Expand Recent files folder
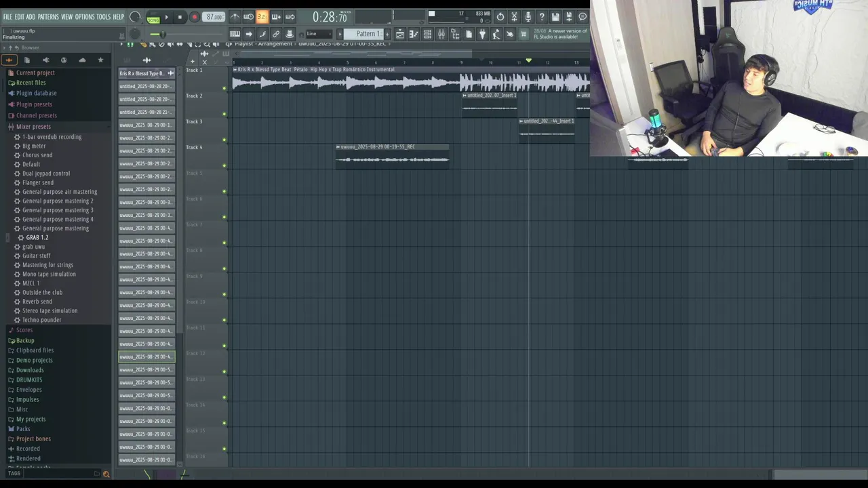The image size is (868, 488). pos(31,83)
